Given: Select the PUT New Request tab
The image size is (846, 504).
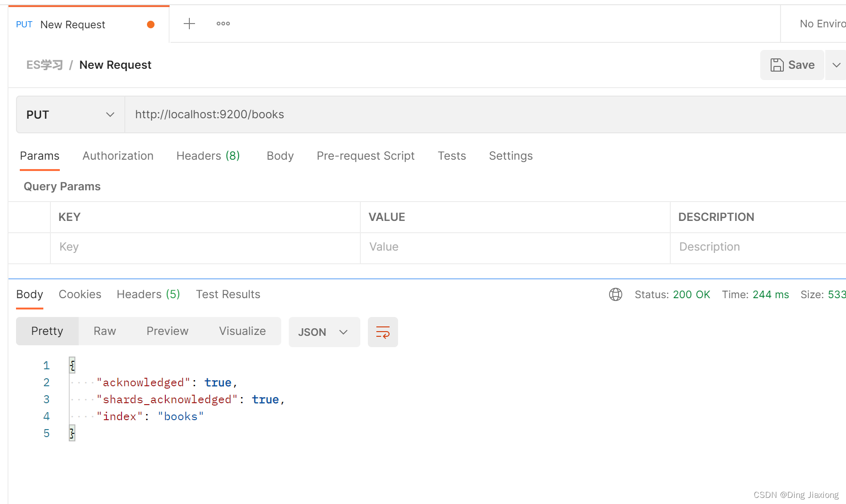Looking at the screenshot, I should point(89,24).
